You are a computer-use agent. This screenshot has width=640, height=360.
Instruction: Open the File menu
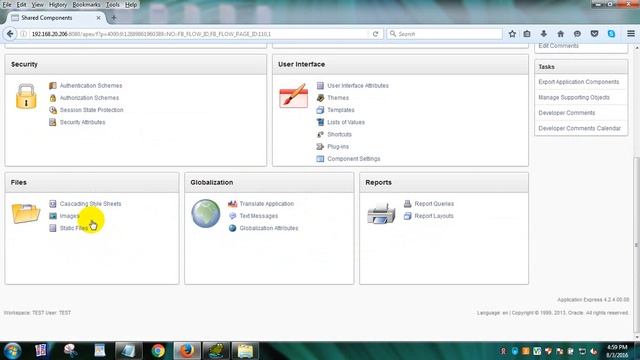7,5
